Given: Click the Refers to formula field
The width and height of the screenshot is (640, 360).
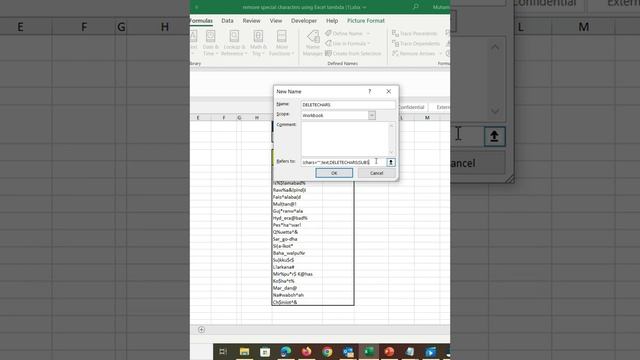Looking at the screenshot, I should (x=343, y=162).
